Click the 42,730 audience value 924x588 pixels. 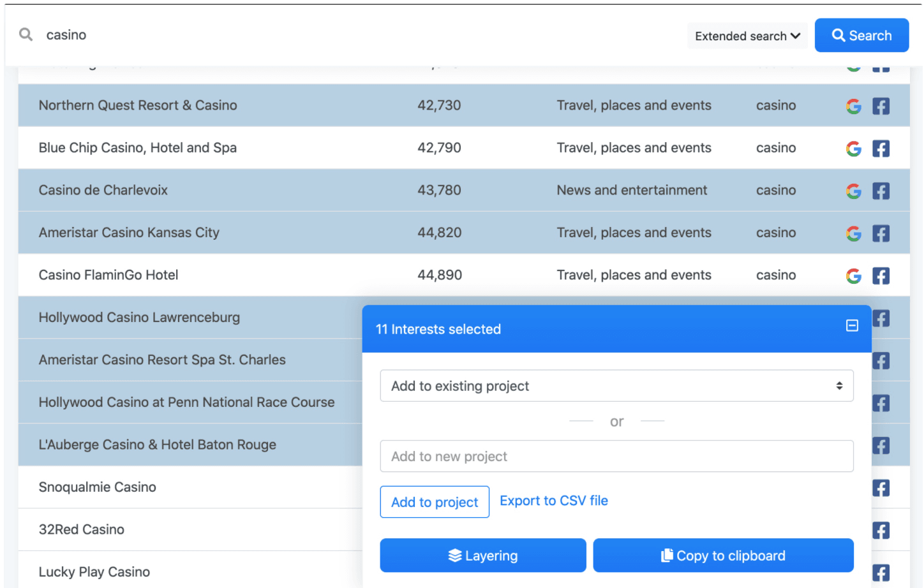[439, 105]
